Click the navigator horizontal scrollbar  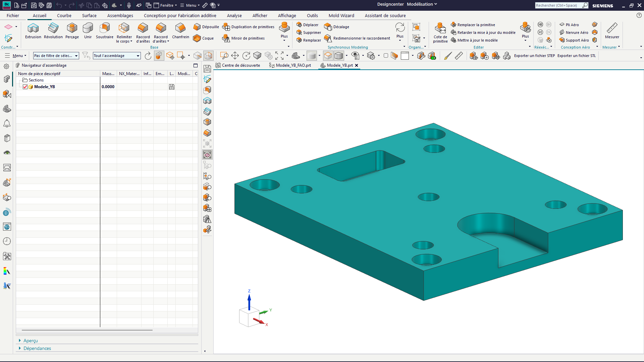point(87,330)
